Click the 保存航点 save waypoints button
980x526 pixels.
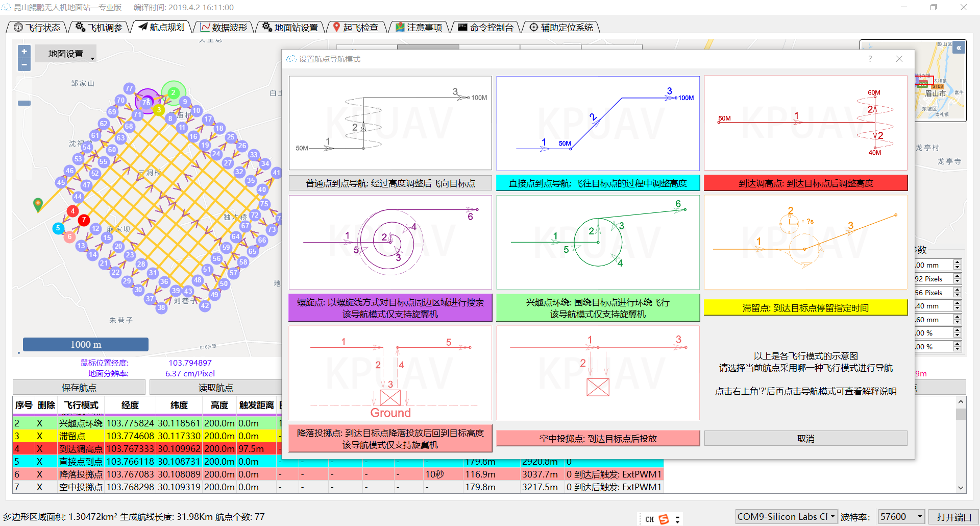(x=79, y=388)
